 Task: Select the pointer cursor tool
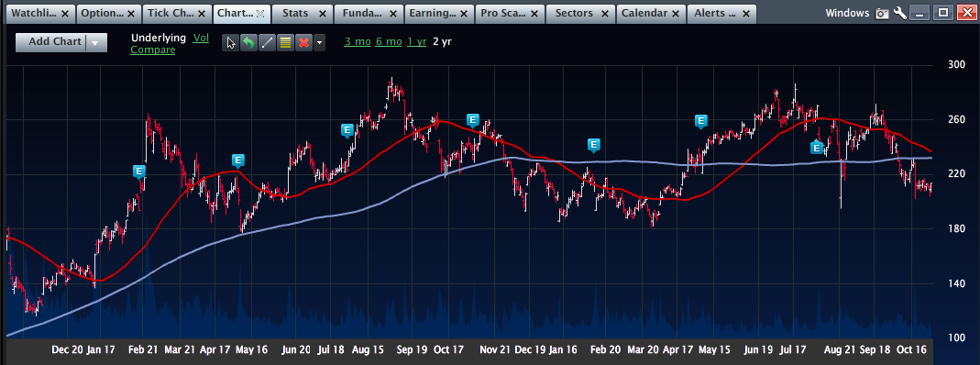click(231, 42)
